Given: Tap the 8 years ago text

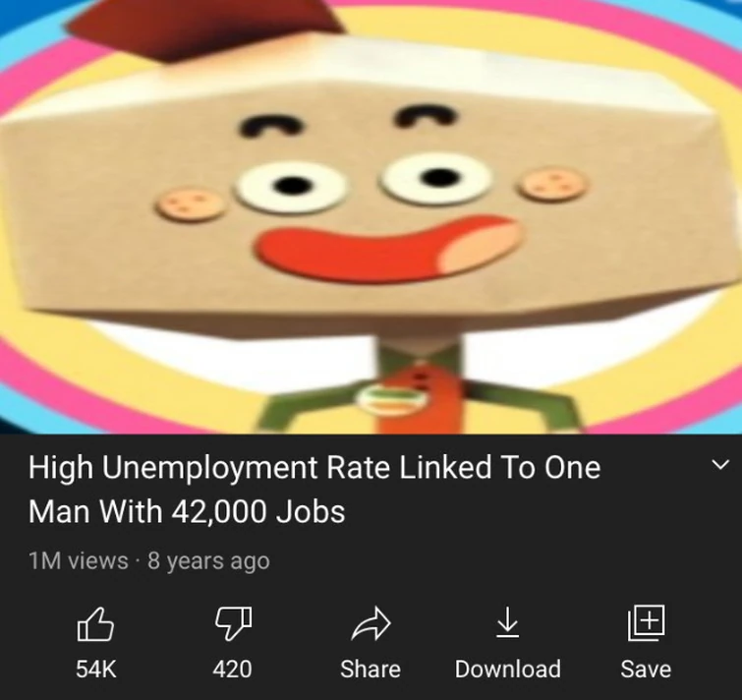Looking at the screenshot, I should coord(208,561).
